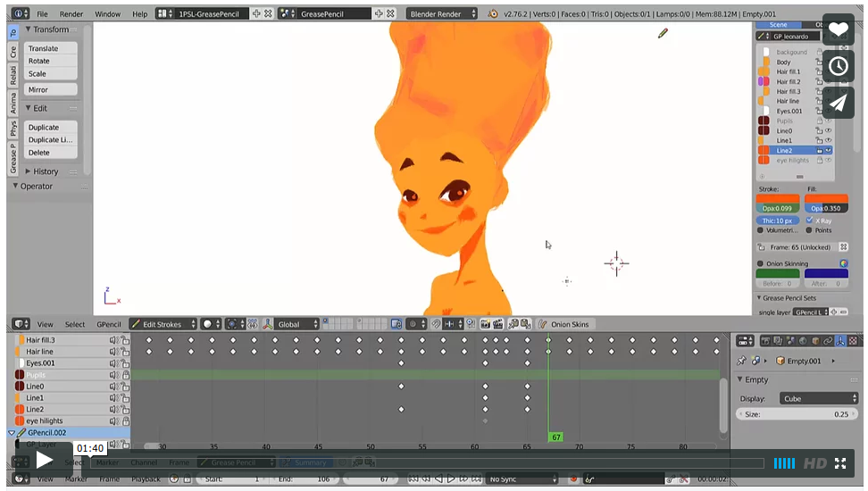Open the GPencil menu in viewport header

click(109, 324)
